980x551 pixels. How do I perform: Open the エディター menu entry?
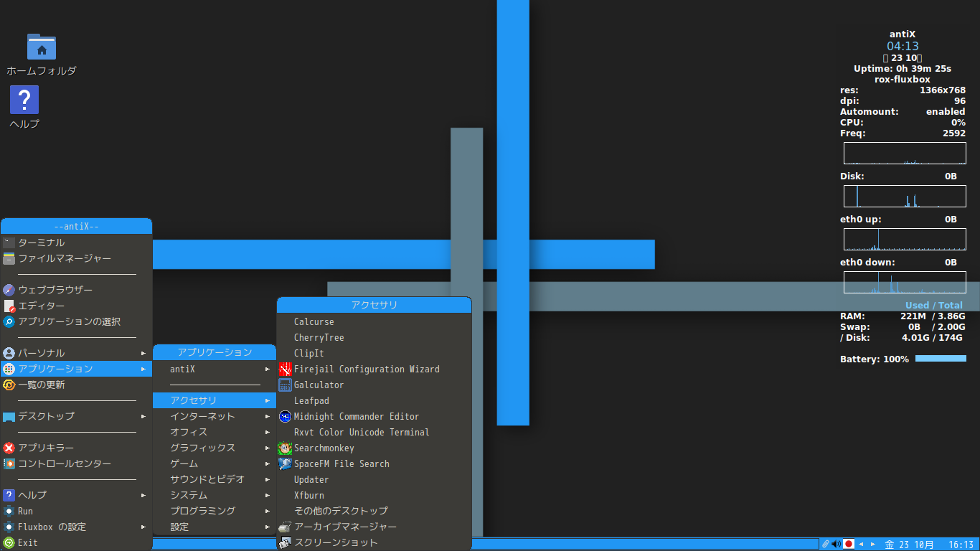click(x=76, y=306)
